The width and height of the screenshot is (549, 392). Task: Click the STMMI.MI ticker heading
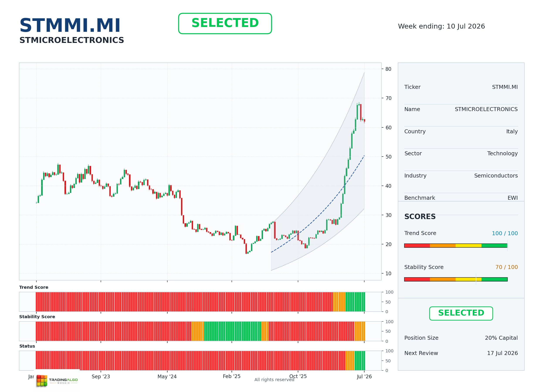tap(70, 25)
